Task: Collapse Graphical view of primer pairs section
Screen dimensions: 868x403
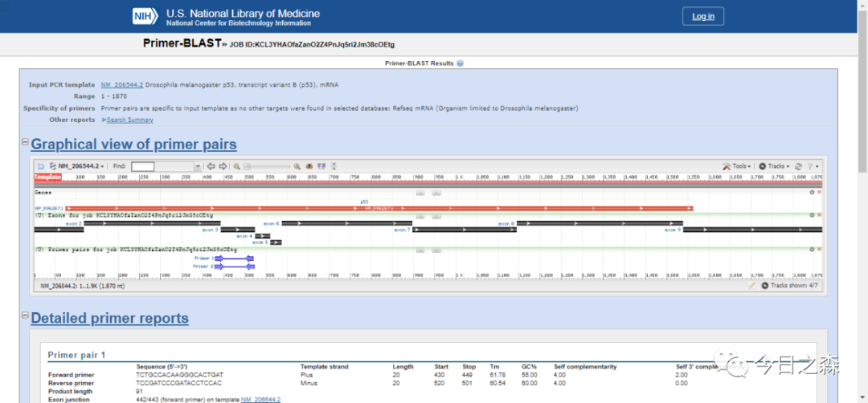Action: (x=25, y=142)
